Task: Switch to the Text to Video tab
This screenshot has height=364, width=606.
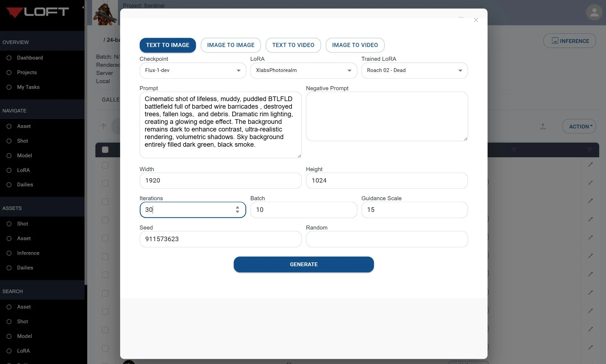Action: coord(293,45)
